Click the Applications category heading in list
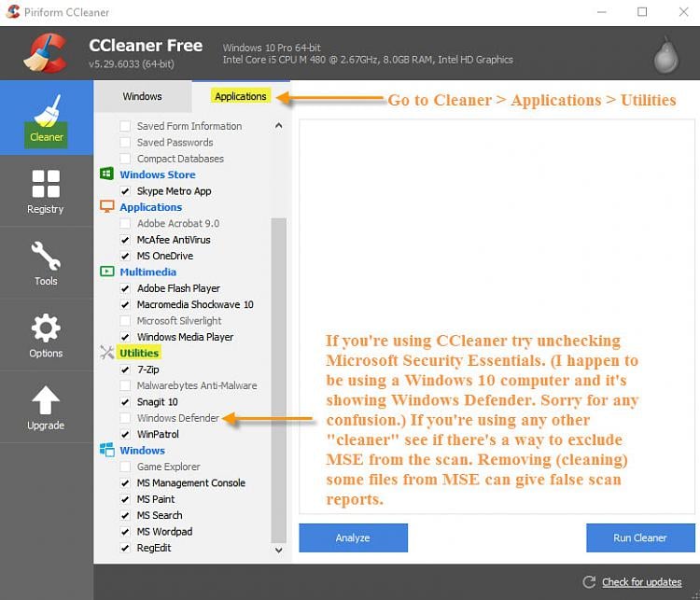 (151, 207)
